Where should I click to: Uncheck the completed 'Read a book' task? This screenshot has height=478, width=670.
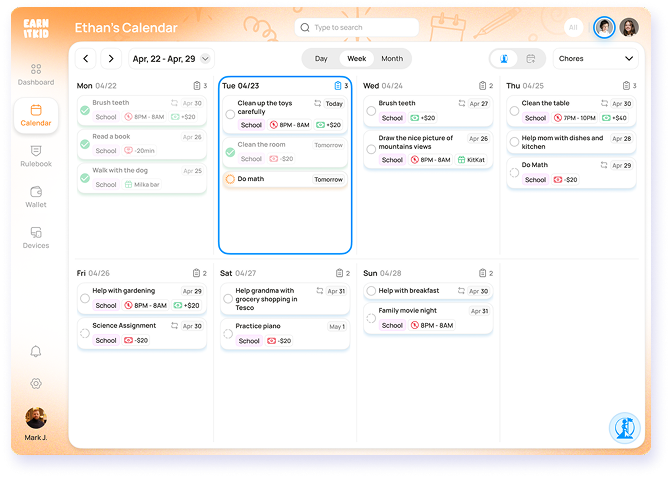(85, 143)
